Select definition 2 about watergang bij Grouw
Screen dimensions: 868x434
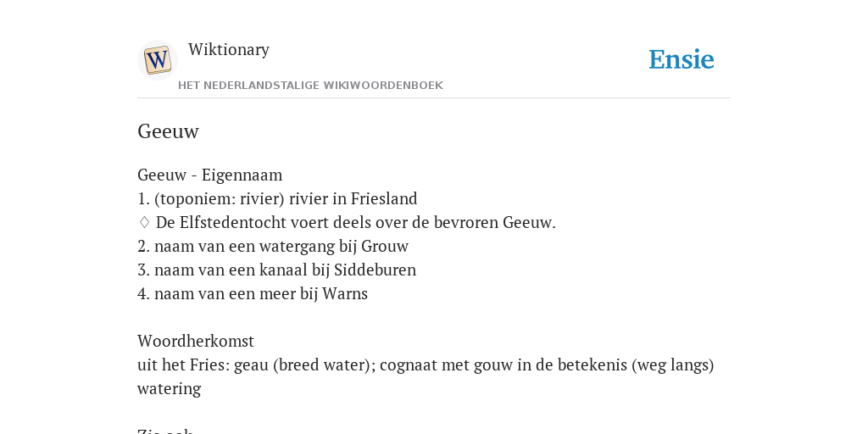click(x=273, y=247)
